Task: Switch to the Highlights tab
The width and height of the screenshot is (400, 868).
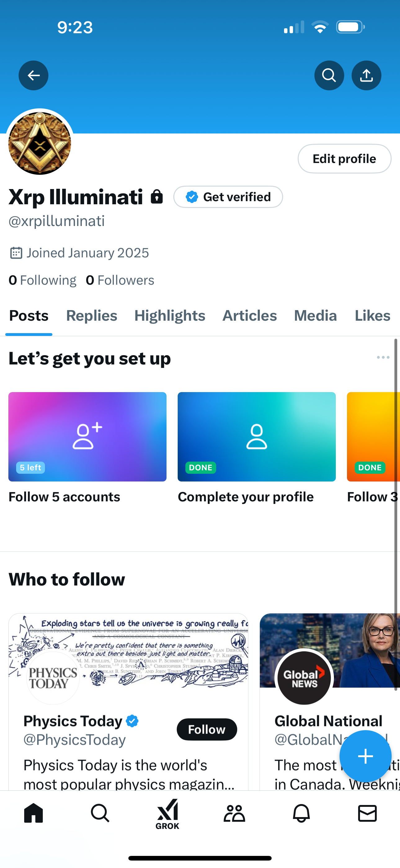Action: pyautogui.click(x=170, y=316)
